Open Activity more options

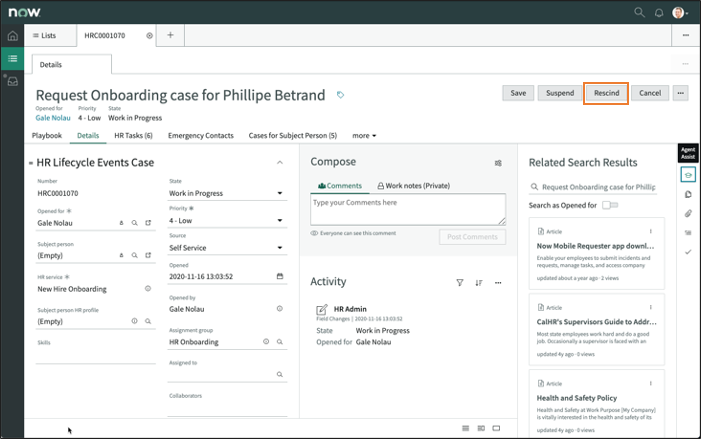[498, 283]
